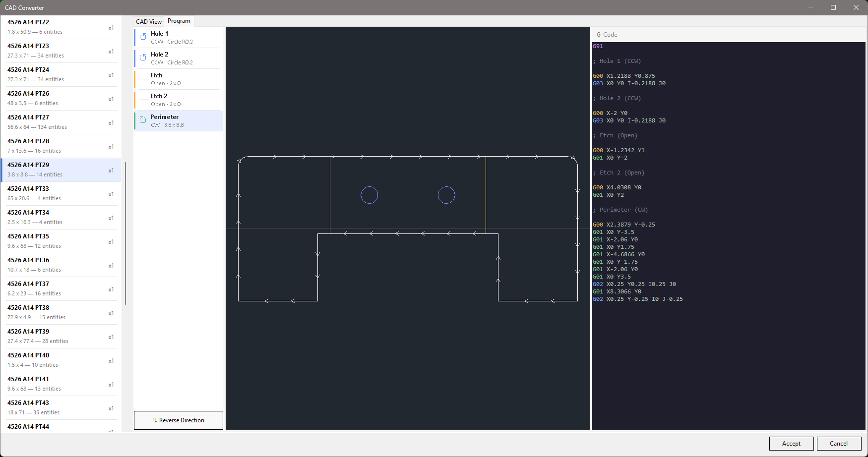Select part 4526 A14 PT44
The width and height of the screenshot is (868, 457).
click(60, 426)
